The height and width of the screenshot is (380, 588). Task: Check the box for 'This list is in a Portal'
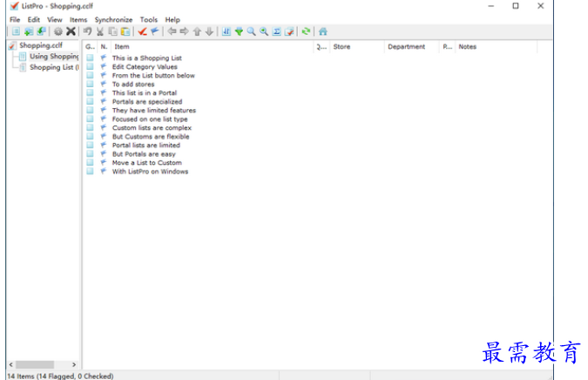point(90,92)
